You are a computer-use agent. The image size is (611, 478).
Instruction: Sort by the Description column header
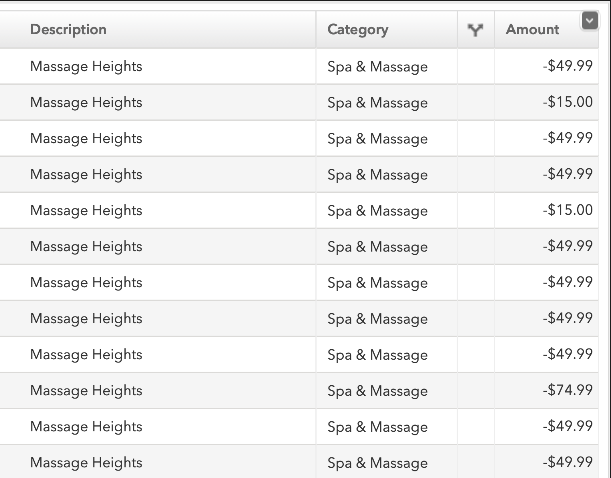pyautogui.click(x=68, y=30)
